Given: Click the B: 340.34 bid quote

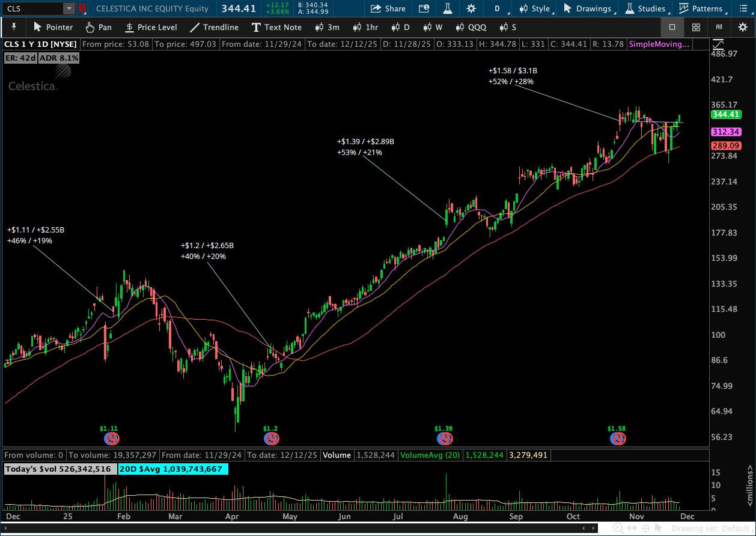Looking at the screenshot, I should tap(312, 5).
